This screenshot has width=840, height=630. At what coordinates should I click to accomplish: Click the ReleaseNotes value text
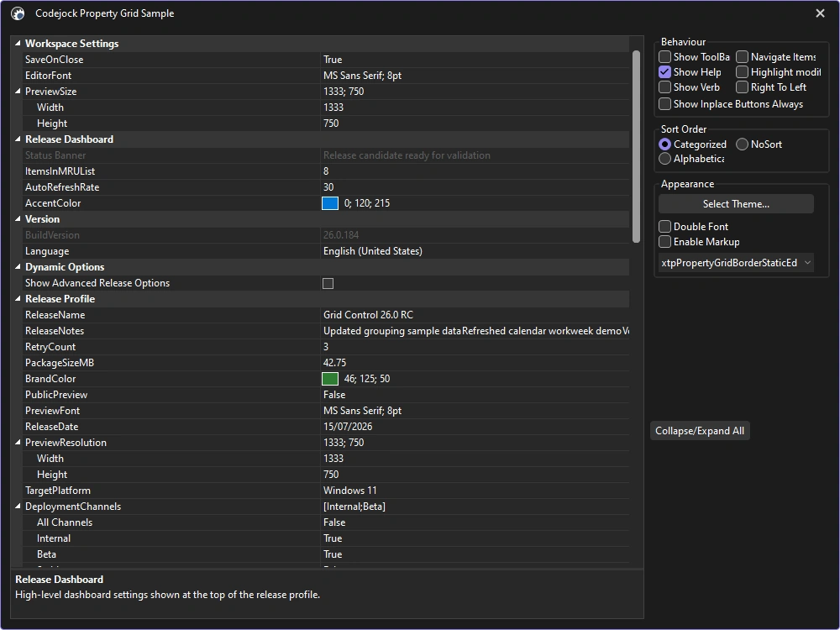(475, 331)
